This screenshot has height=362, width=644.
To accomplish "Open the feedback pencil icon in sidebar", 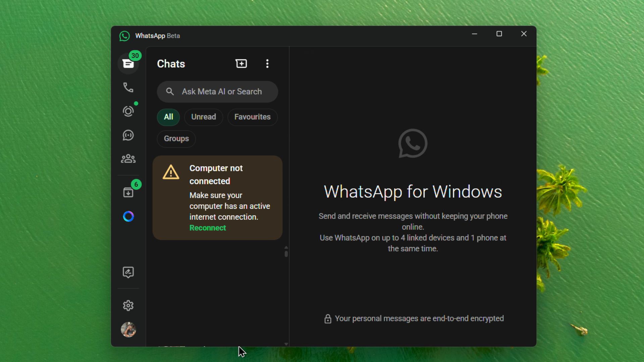I will 128,272.
